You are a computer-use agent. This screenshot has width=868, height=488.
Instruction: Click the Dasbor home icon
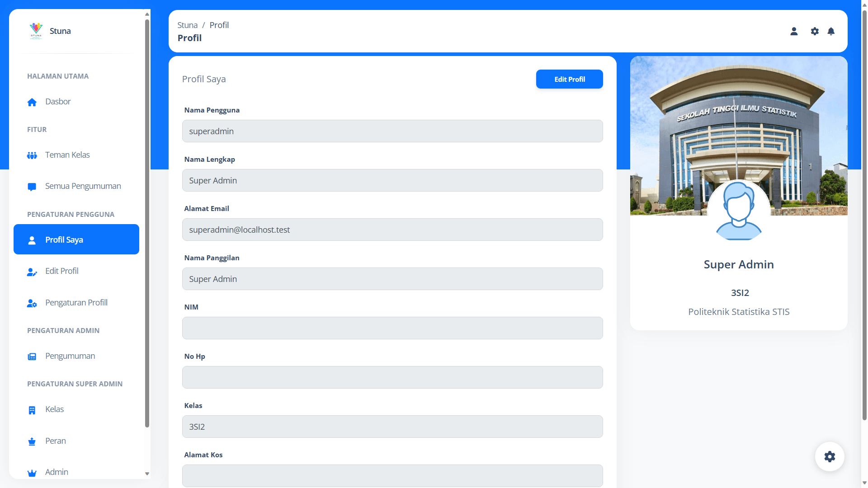[x=32, y=102]
